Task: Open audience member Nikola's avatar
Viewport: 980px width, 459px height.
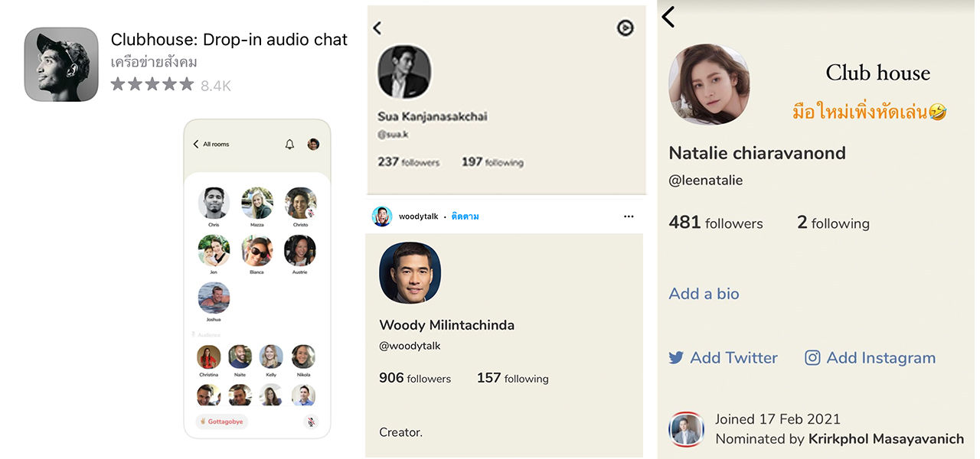Action: coord(303,357)
